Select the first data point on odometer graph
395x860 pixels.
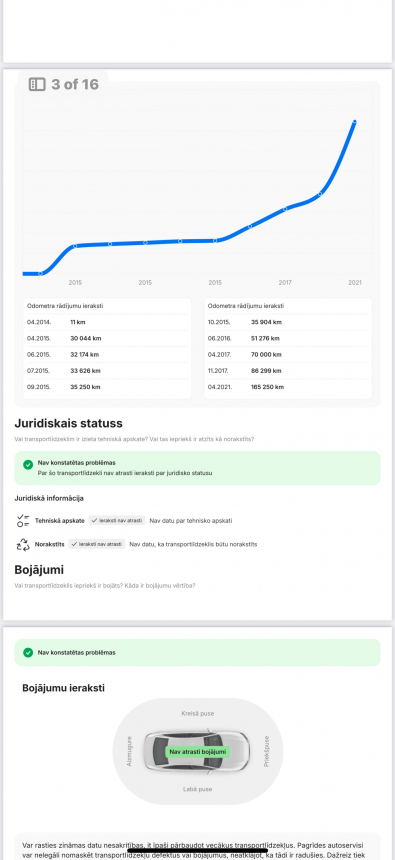(41, 273)
